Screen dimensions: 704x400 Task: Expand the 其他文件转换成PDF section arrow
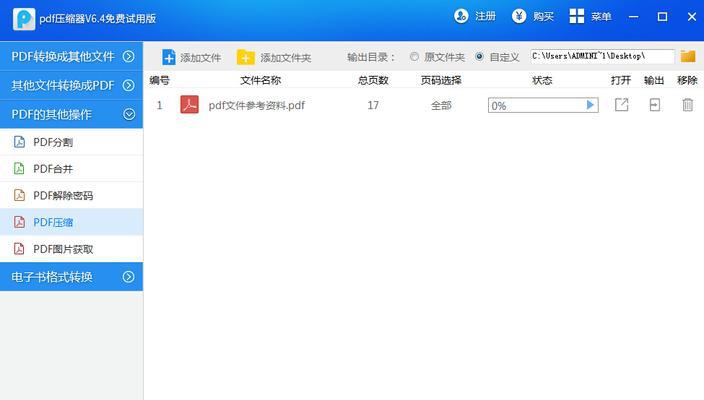coord(128,85)
